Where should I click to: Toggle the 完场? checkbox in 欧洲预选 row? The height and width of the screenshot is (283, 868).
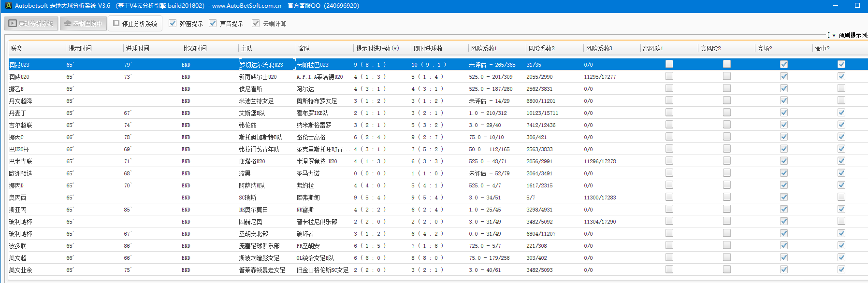tap(784, 173)
